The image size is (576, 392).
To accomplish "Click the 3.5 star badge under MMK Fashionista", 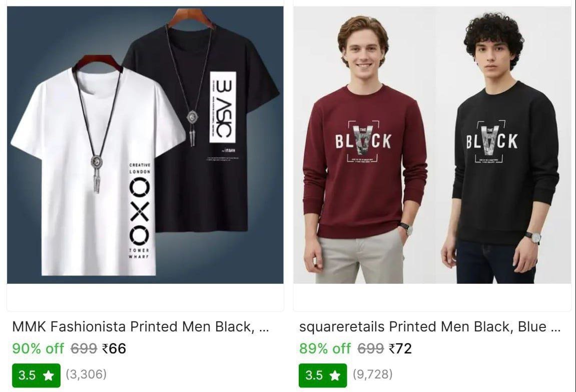I will click(x=36, y=375).
